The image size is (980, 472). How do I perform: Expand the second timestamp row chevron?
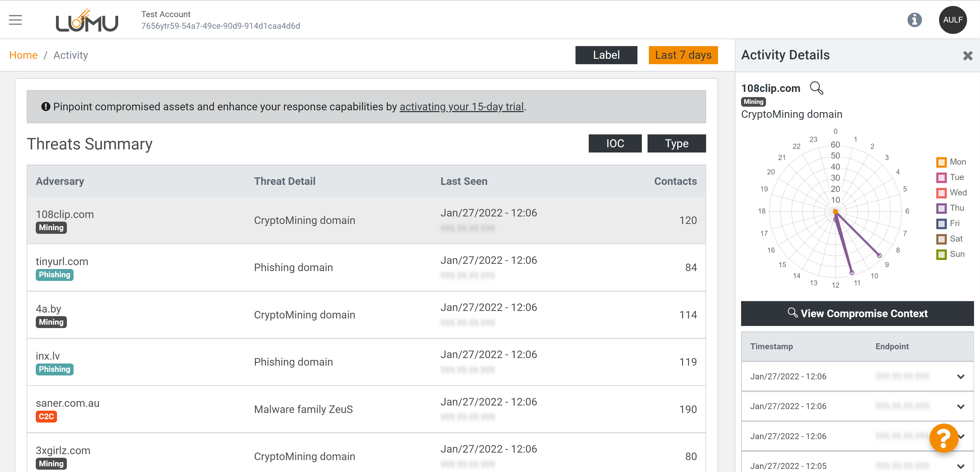coord(961,406)
